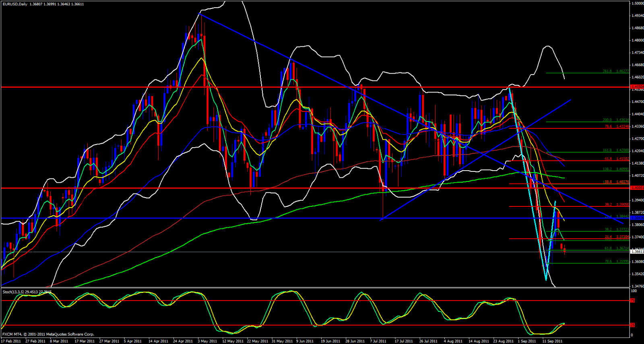Click the 26 Jul 2011 date label

(428, 341)
